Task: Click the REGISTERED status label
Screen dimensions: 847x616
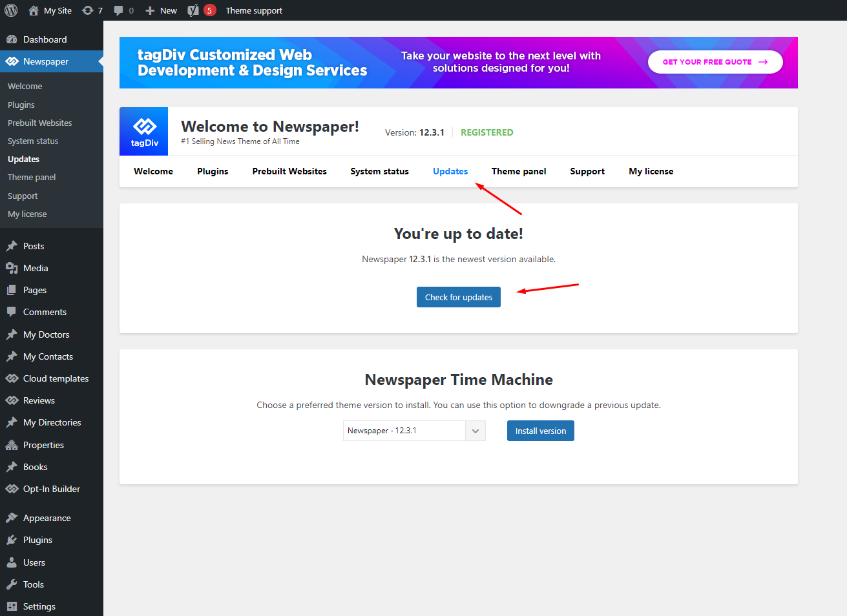Action: click(x=487, y=132)
